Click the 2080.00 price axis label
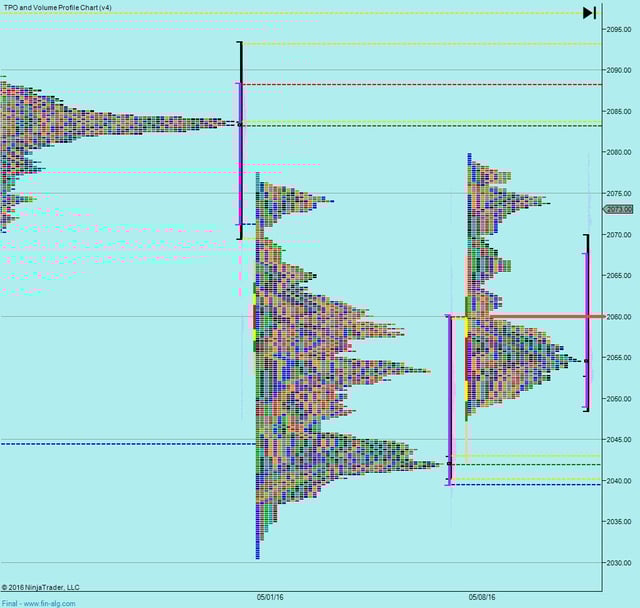 [x=620, y=152]
